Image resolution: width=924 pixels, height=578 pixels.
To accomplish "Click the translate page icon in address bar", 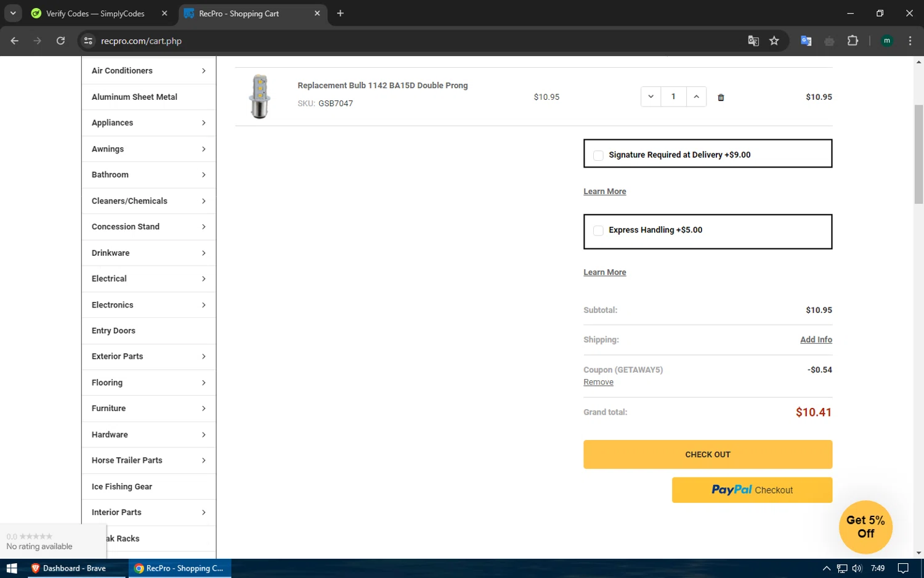I will [x=753, y=41].
